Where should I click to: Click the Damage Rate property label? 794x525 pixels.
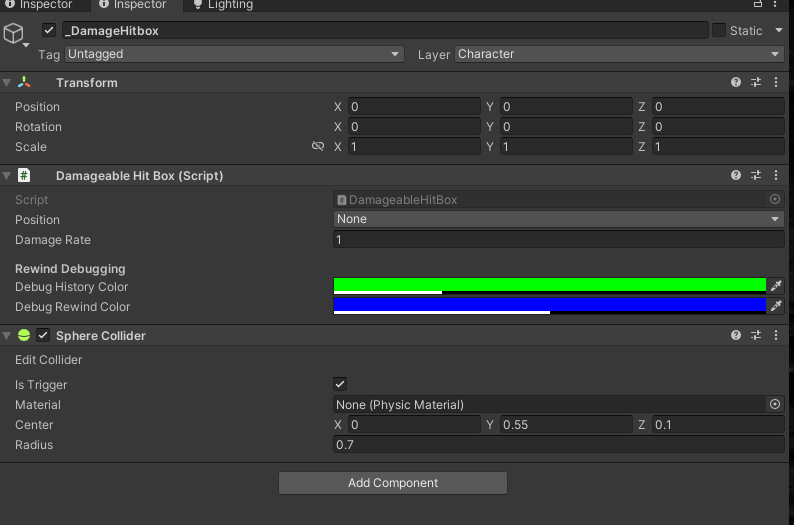click(x=53, y=240)
